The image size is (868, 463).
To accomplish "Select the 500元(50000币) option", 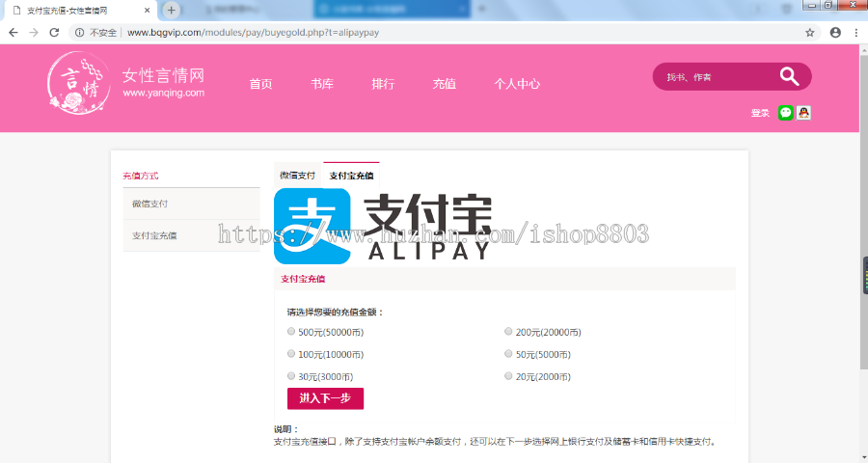I will tap(291, 332).
